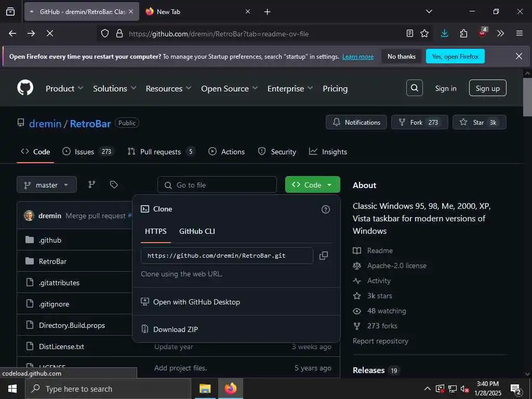The width and height of the screenshot is (532, 399).
Task: Click the Learn more link
Action: (x=357, y=57)
